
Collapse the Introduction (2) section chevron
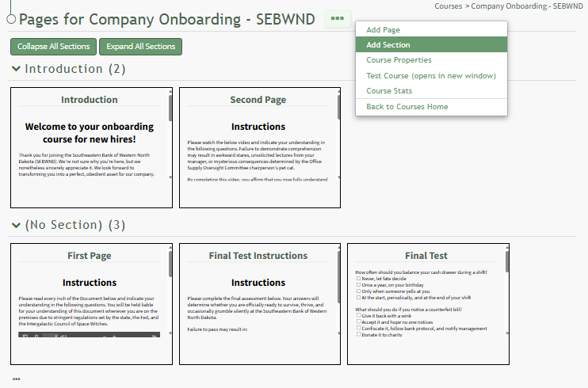(16, 69)
